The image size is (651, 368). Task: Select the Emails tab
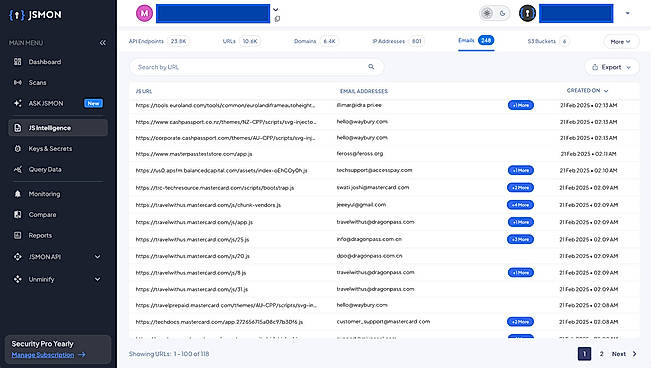(476, 40)
